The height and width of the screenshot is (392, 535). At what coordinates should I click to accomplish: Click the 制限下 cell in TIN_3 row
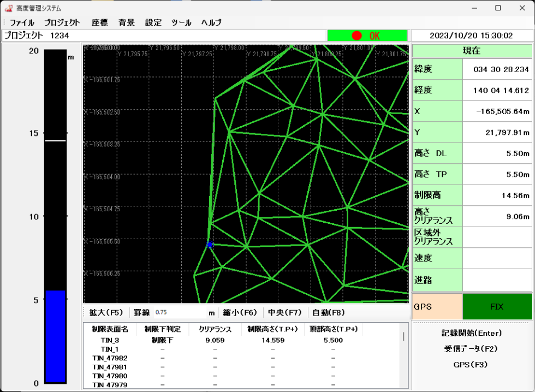click(x=163, y=340)
